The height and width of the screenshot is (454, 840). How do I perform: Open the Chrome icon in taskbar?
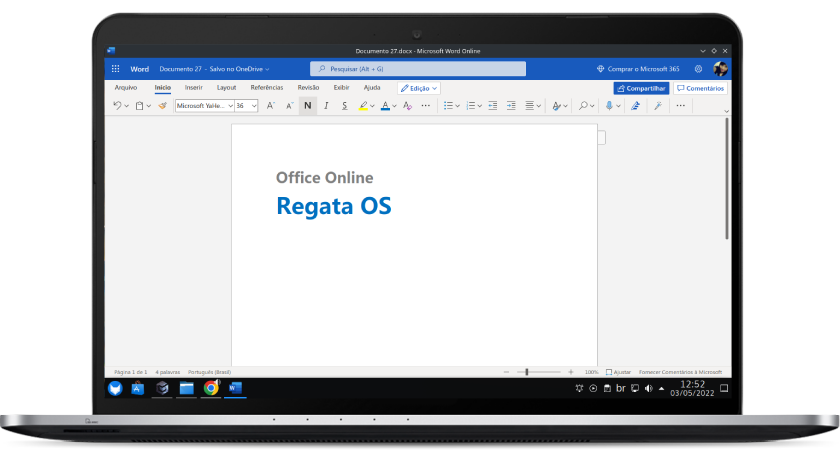point(211,388)
